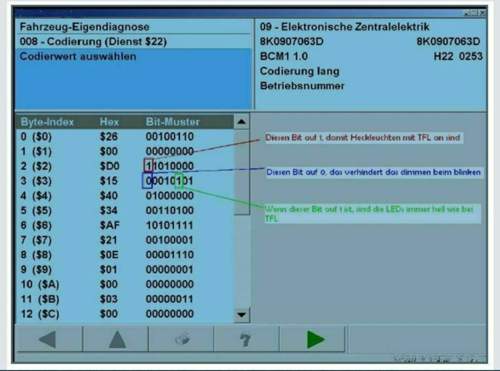This screenshot has width=500, height=371.
Task: Jump up with the triangle button
Action: click(115, 339)
